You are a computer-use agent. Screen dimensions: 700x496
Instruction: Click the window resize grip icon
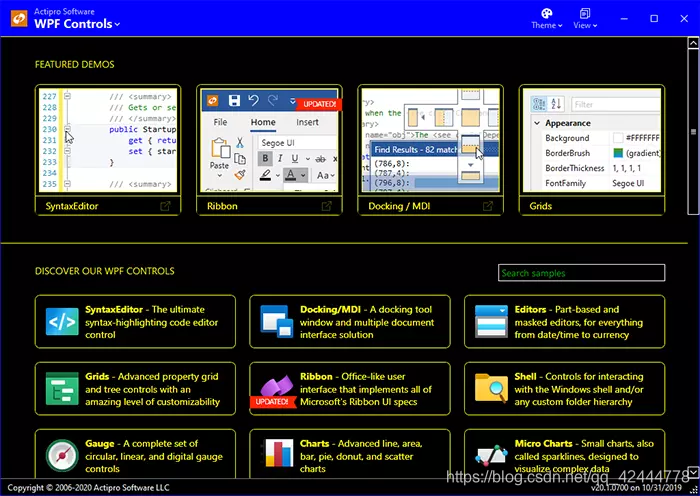693,490
